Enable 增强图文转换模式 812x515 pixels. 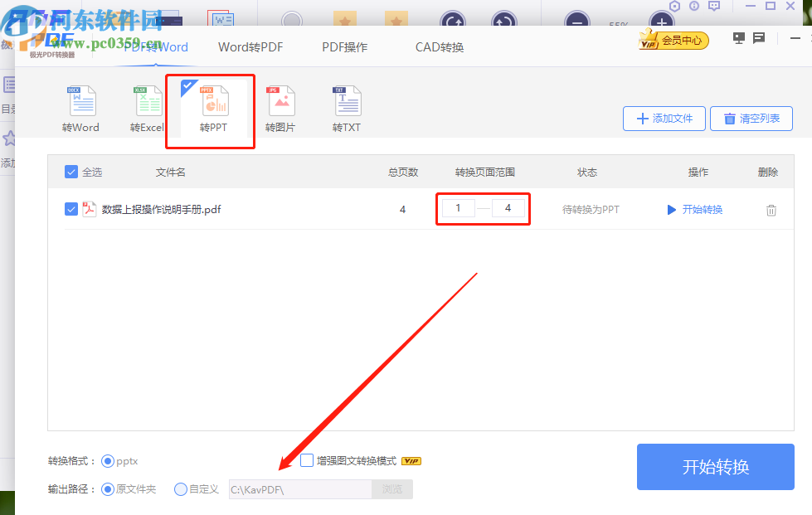point(307,460)
